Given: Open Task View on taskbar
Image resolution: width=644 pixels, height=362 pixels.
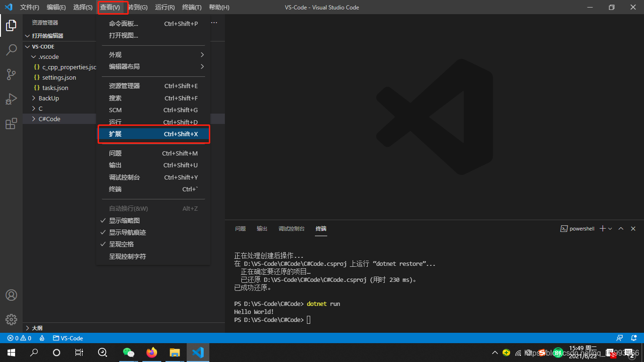Looking at the screenshot, I should point(79,353).
